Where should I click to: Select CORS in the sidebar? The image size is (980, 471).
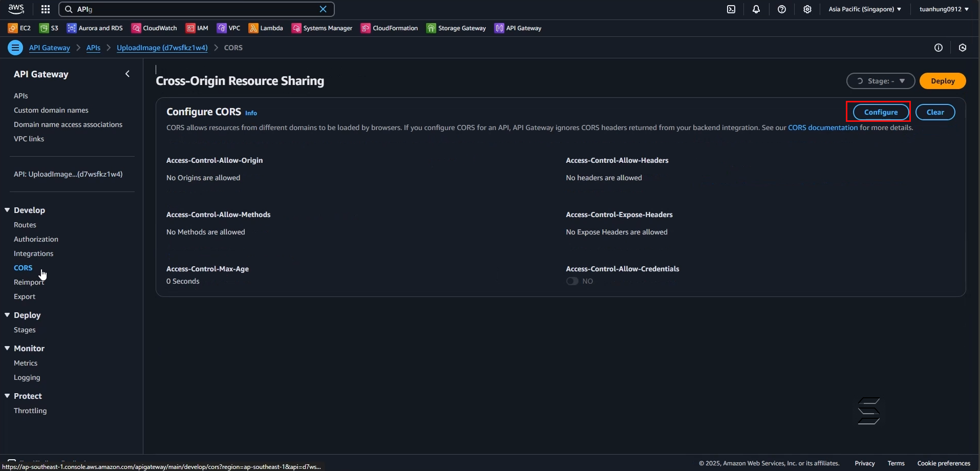[x=23, y=268]
